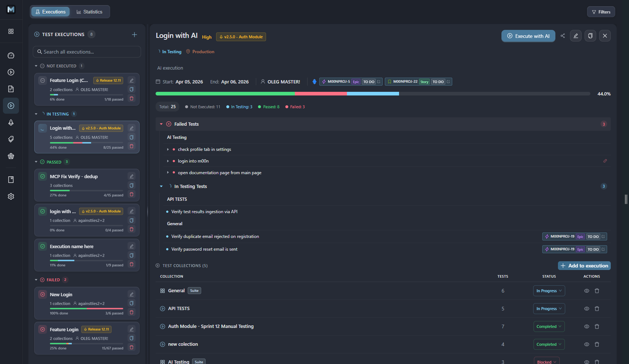
Task: Run Execute with AI
Action: tap(528, 36)
